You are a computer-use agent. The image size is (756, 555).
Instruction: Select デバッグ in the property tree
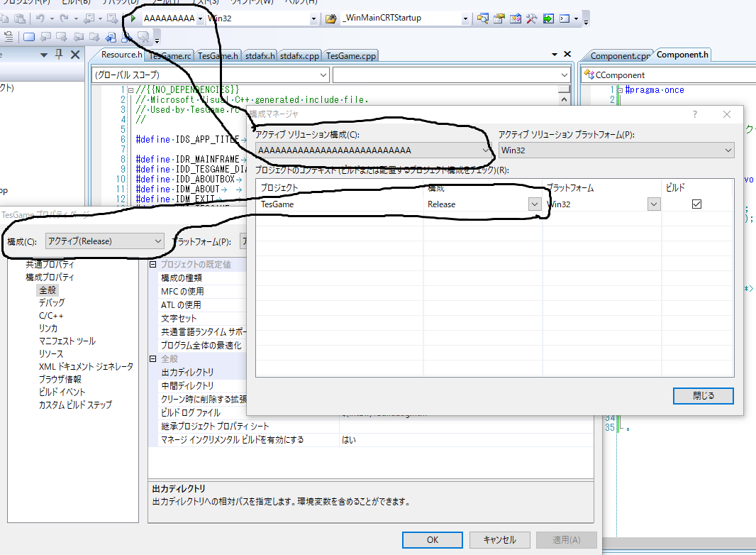pyautogui.click(x=52, y=302)
